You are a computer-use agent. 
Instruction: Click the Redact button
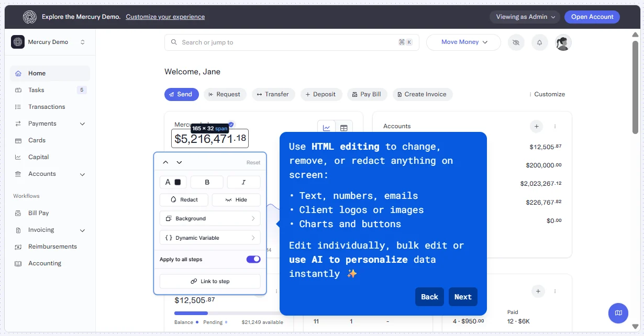(184, 200)
